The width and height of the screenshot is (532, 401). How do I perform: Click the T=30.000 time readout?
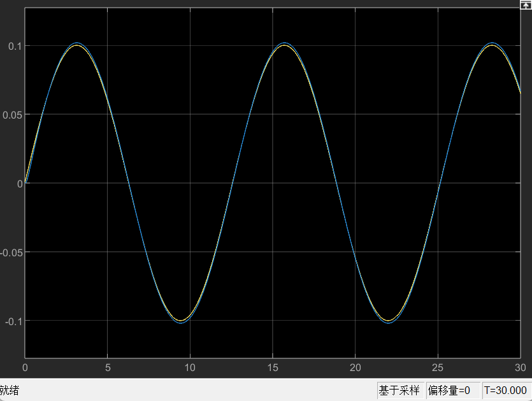(505, 390)
